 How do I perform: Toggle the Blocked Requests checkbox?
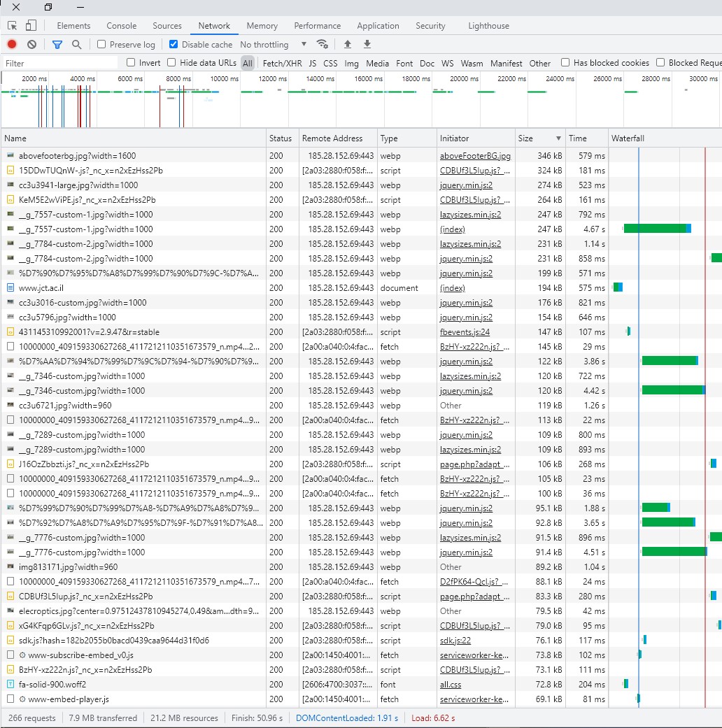point(660,62)
